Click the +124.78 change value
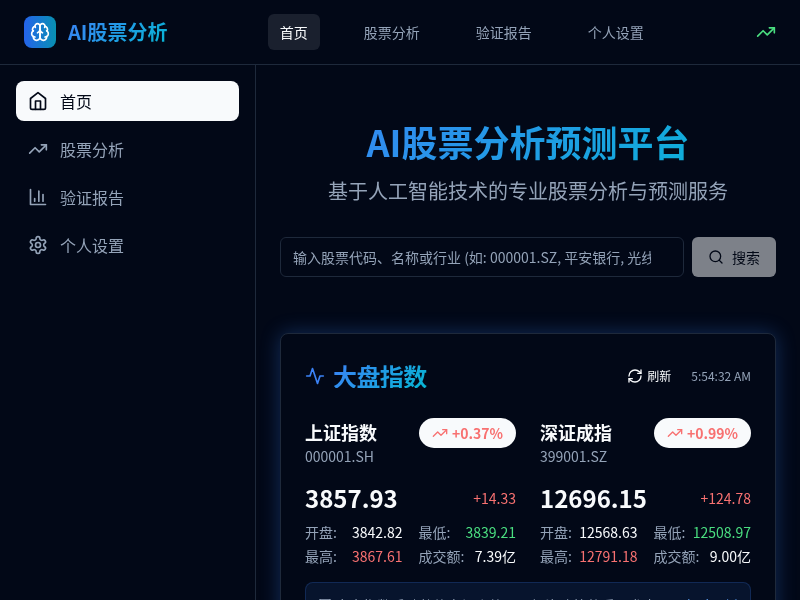The image size is (800, 600). click(725, 498)
